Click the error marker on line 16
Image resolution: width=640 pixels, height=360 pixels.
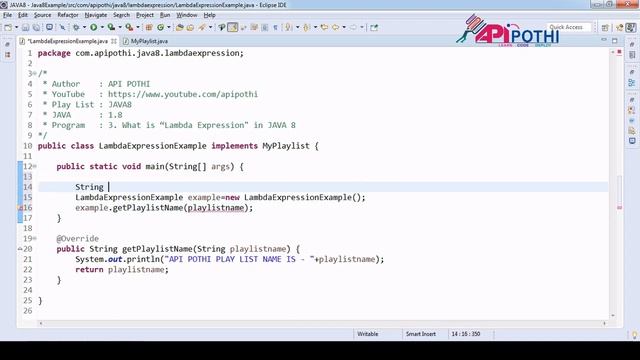(20, 208)
